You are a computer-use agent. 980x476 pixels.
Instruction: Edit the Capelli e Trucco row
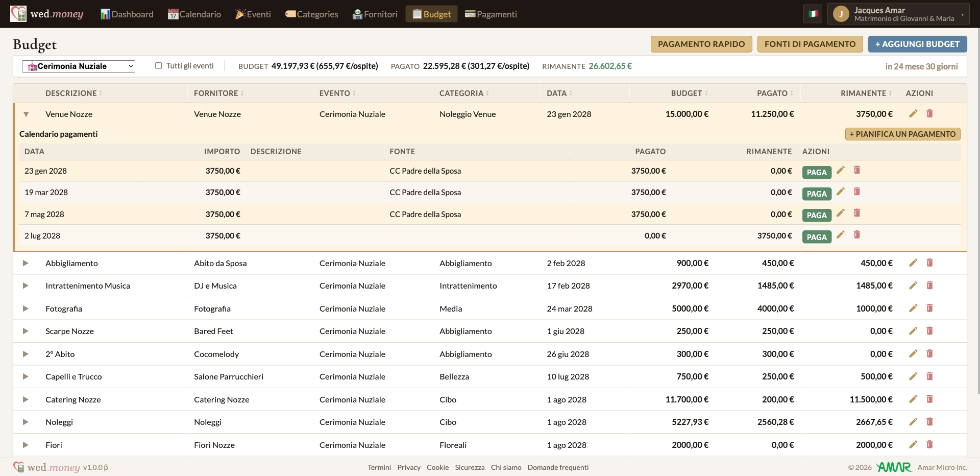[x=913, y=376]
